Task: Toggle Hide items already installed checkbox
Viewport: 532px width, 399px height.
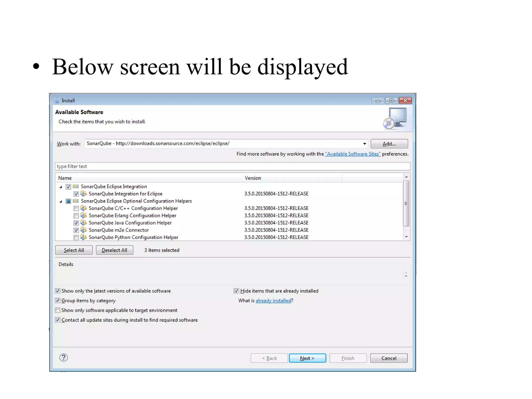Action: pyautogui.click(x=236, y=291)
